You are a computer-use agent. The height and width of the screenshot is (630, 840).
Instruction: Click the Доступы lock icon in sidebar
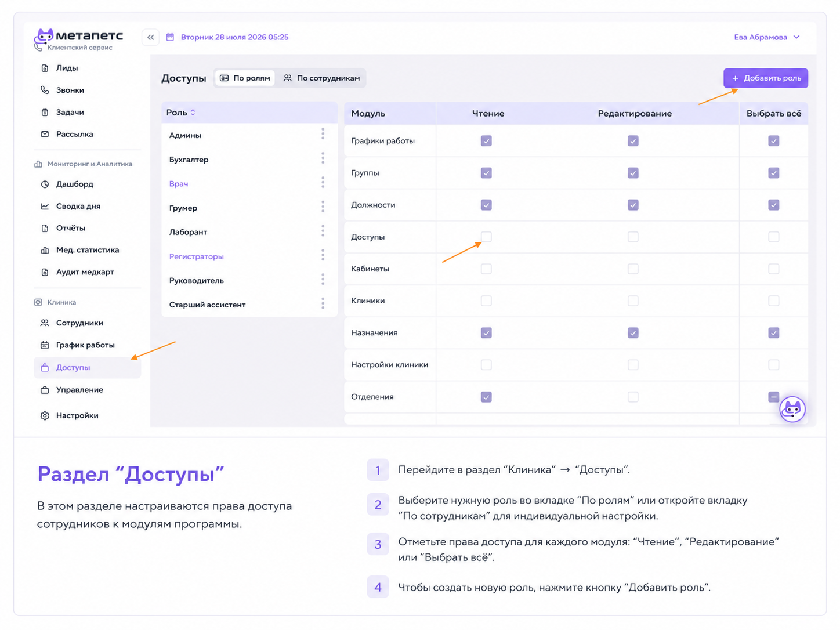point(45,367)
